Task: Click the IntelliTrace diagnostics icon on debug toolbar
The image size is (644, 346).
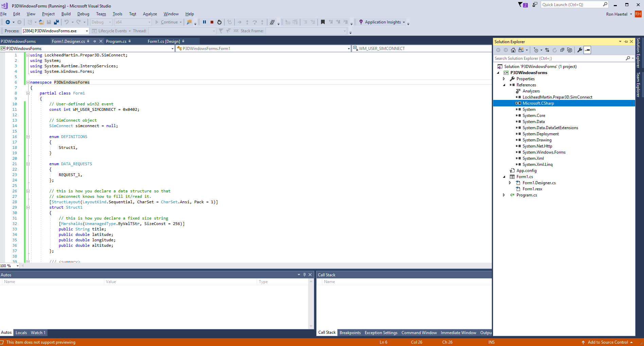Action: [272, 22]
